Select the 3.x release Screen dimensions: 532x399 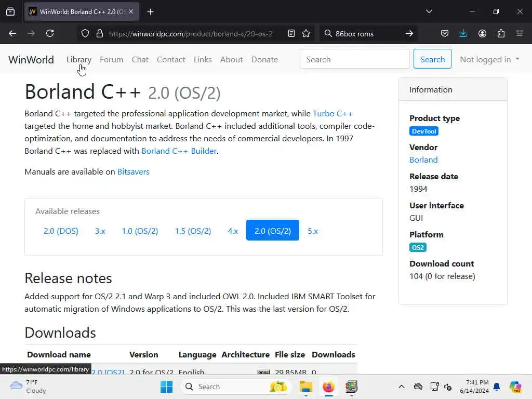[x=100, y=231]
